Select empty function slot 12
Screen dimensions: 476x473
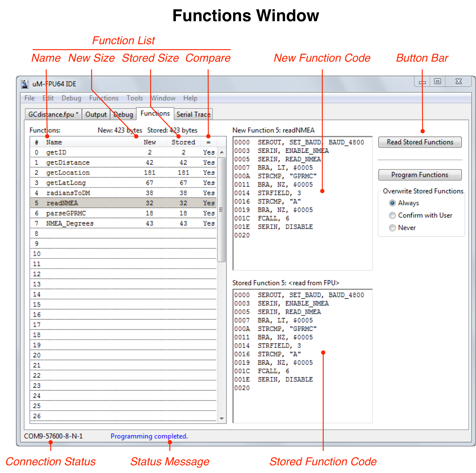(123, 274)
